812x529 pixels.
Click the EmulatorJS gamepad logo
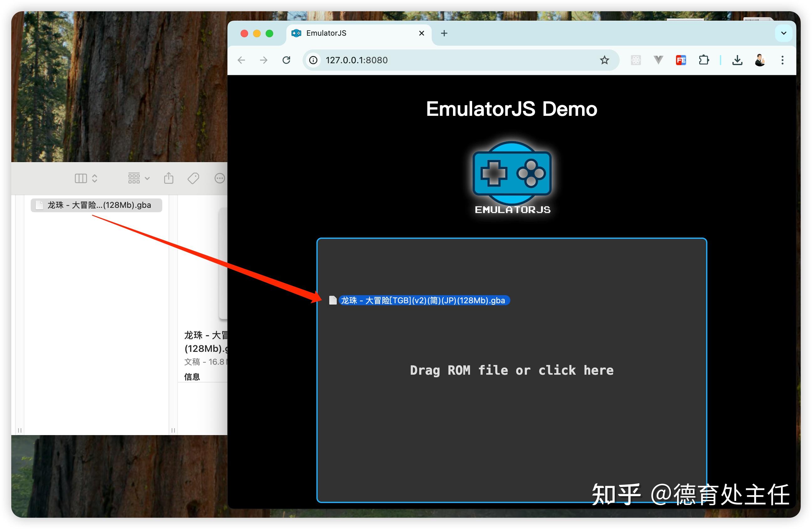pyautogui.click(x=512, y=177)
